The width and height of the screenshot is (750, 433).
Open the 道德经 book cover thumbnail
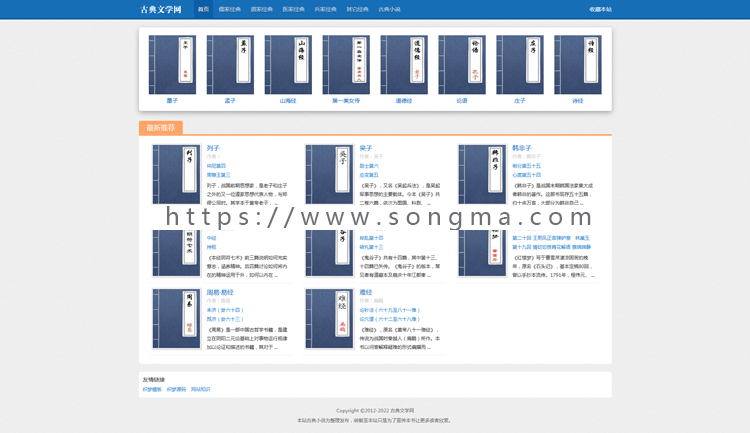pyautogui.click(x=404, y=65)
